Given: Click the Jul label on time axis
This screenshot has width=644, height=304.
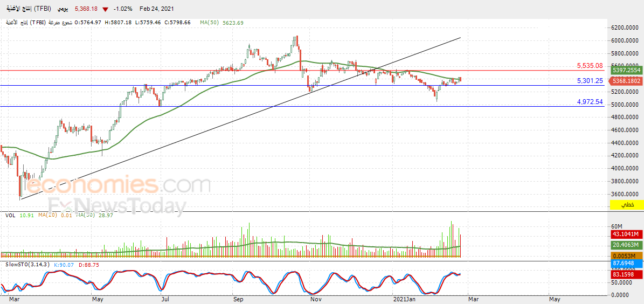Looking at the screenshot, I should [164, 300].
